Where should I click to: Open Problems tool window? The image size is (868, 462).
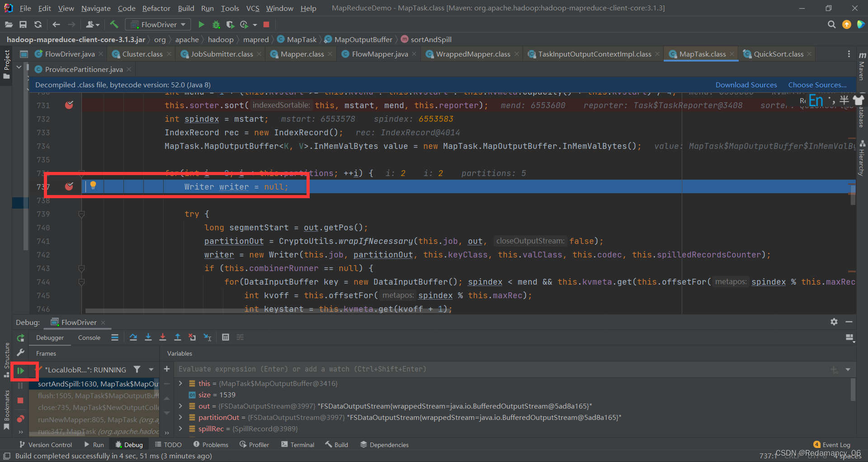point(211,445)
